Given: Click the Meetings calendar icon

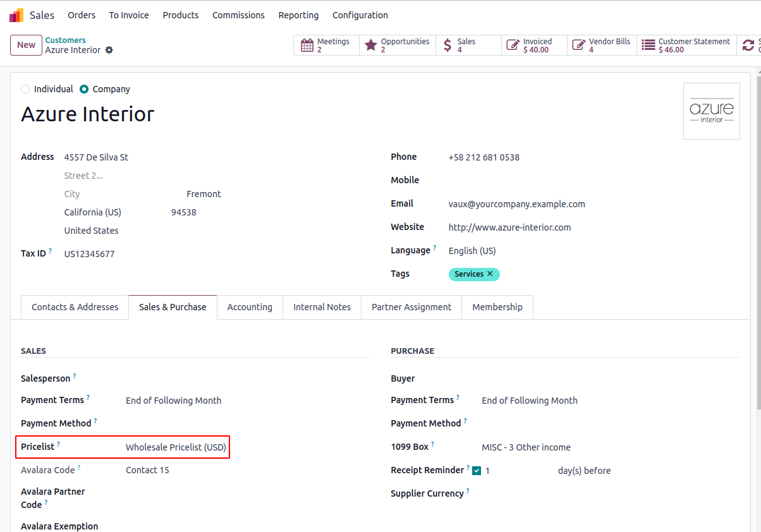Looking at the screenshot, I should 307,45.
